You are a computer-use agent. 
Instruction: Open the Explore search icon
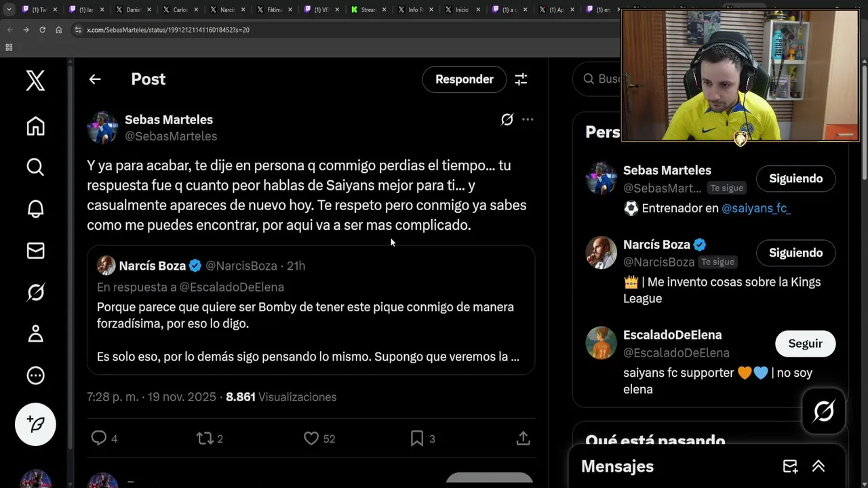(35, 167)
